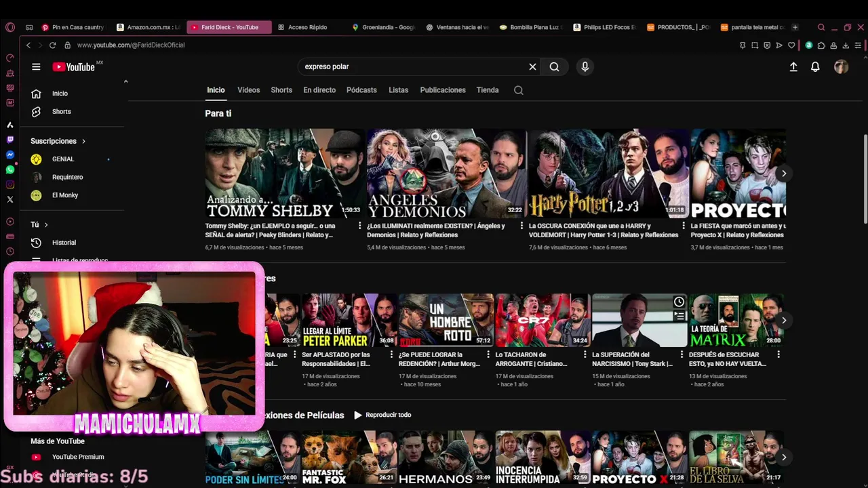Open options menu for the Tommy Shelby video

[359, 226]
